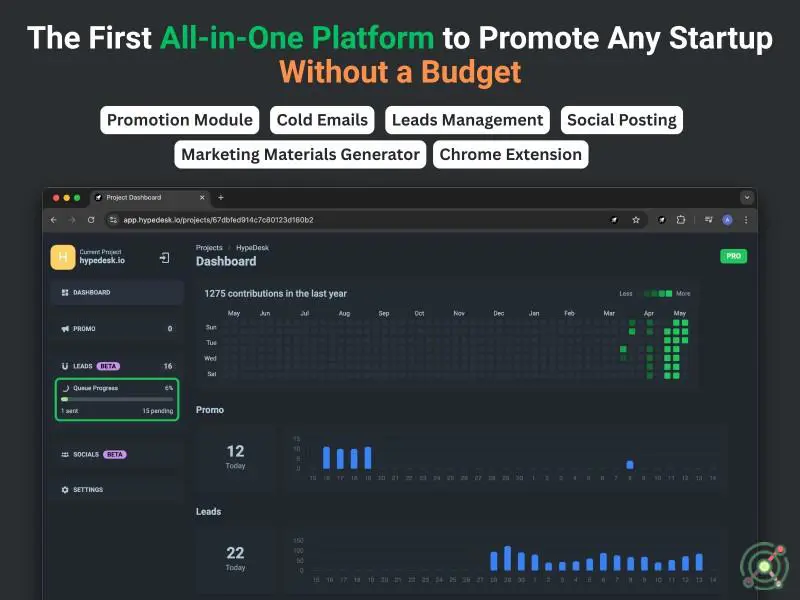Click the Chrome profile avatar
The height and width of the screenshot is (600, 800).
coord(727,220)
